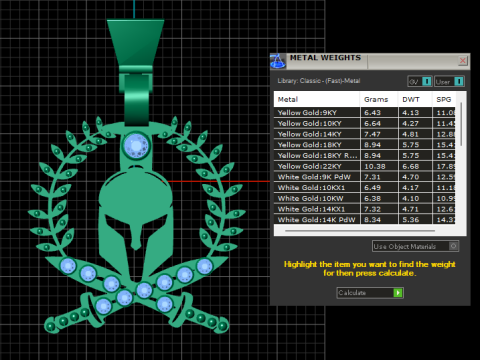Select the White Gold:10KX1 row
This screenshot has width=480, height=360.
[x=365, y=187]
